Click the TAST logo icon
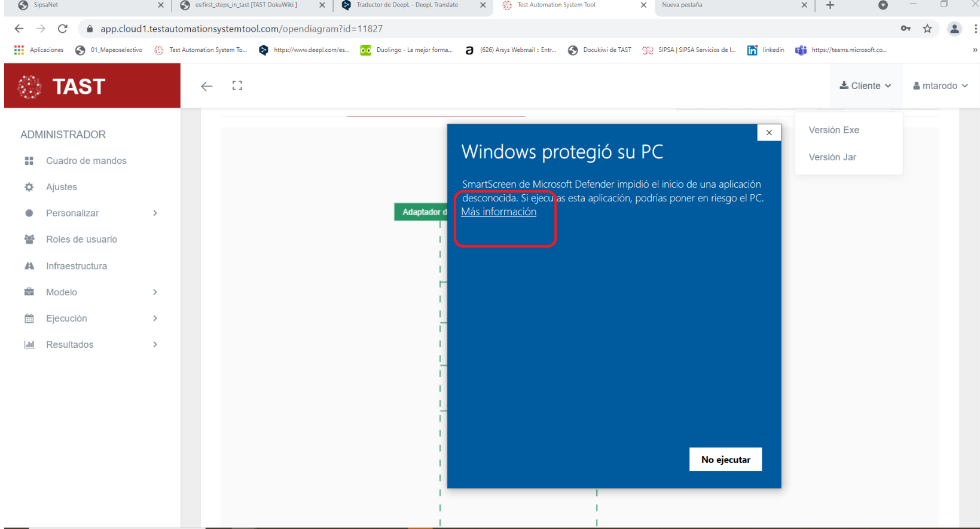Image resolution: width=980 pixels, height=529 pixels. pyautogui.click(x=29, y=87)
